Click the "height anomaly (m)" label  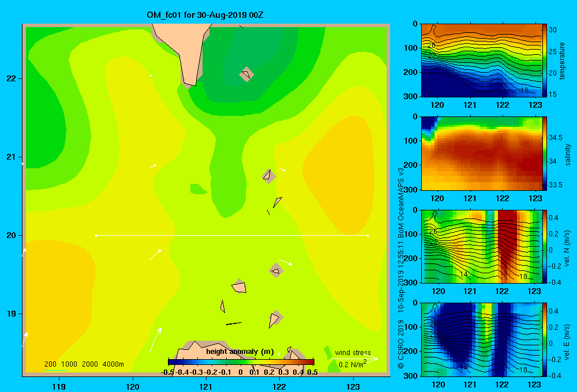point(240,352)
